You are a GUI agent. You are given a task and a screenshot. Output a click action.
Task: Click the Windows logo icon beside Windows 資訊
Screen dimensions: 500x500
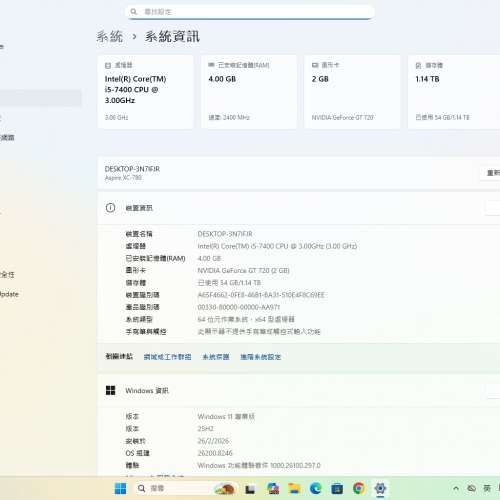[x=110, y=390]
